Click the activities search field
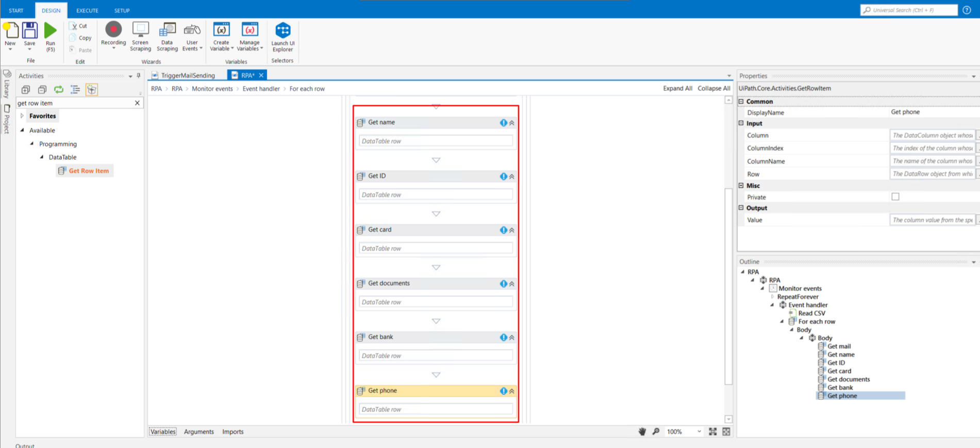Image resolution: width=980 pixels, height=448 pixels. tap(75, 103)
